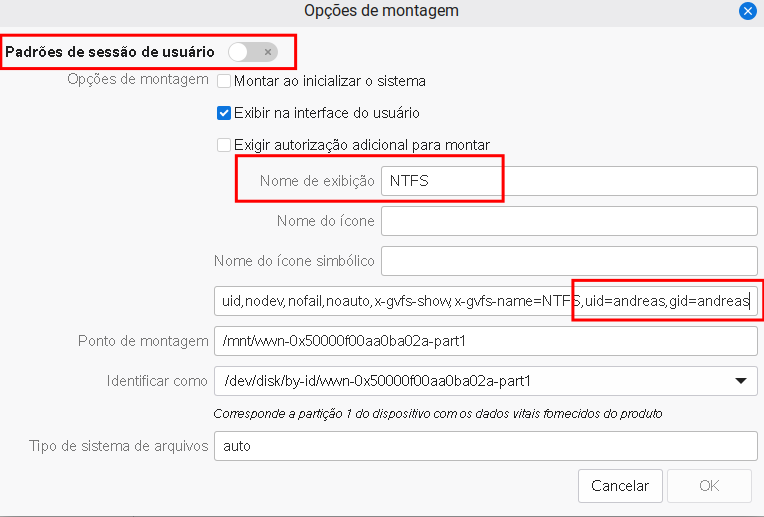This screenshot has width=764, height=517.
Task: Focus the Nome de exibição field
Action: click(568, 181)
